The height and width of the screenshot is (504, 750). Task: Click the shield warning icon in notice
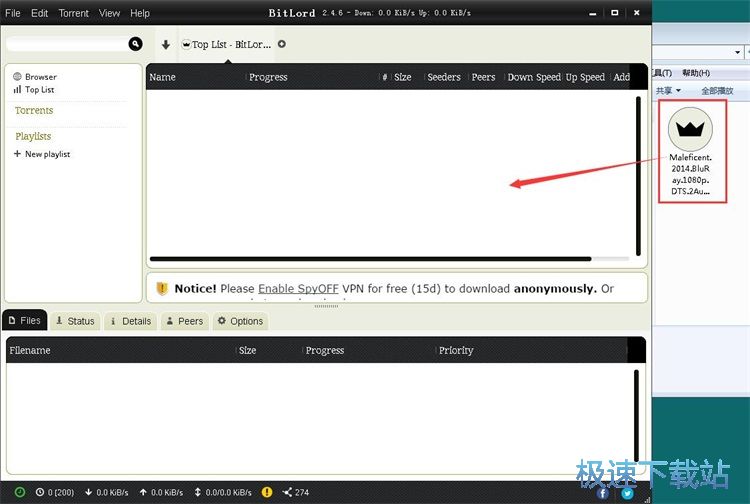click(162, 288)
